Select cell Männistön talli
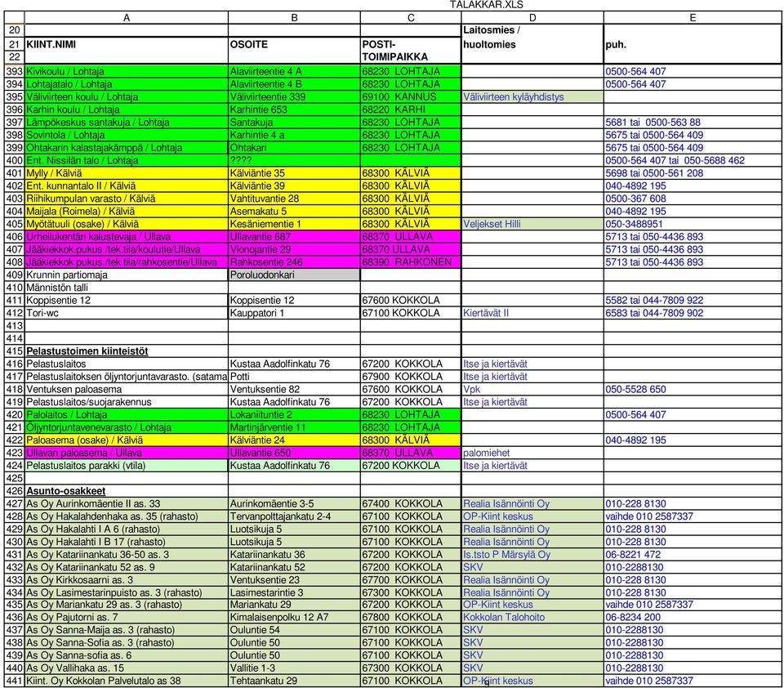 (x=127, y=288)
